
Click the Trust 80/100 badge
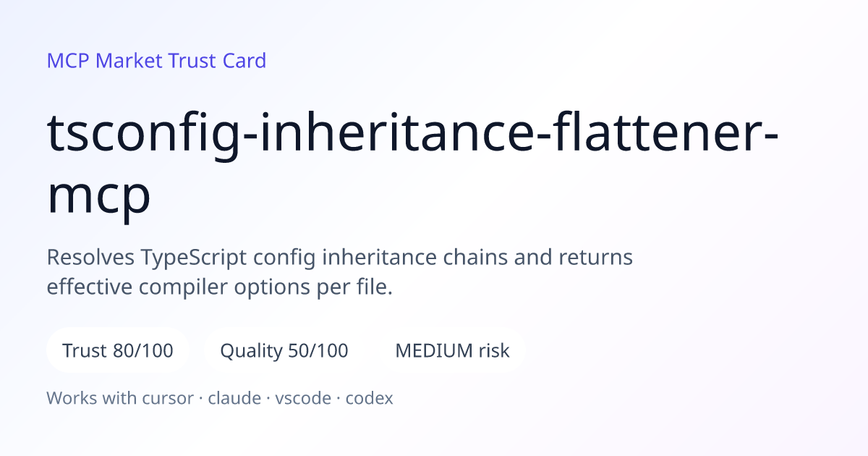(x=118, y=351)
